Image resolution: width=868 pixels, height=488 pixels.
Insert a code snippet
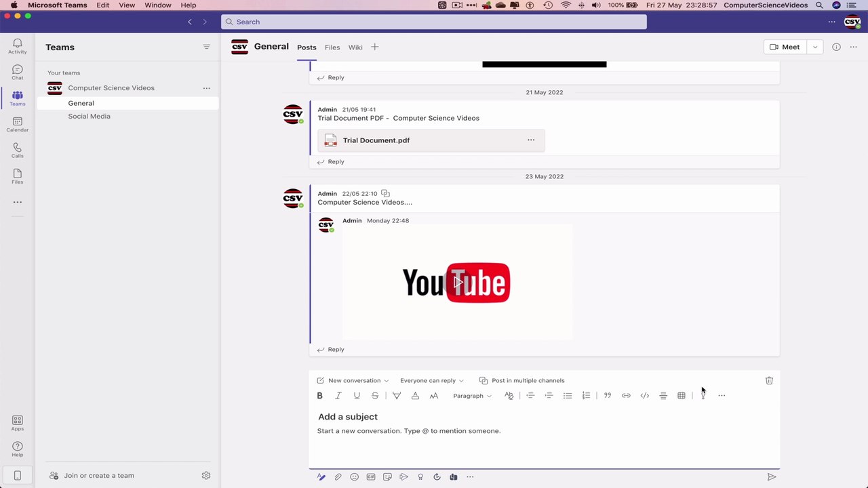(645, 396)
